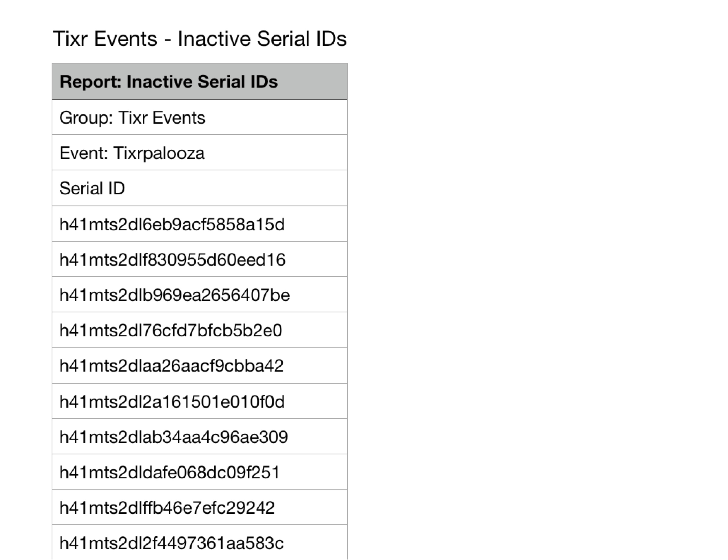This screenshot has width=728, height=560.
Task: Select the Group: Tixr Events cell
Action: [x=200, y=117]
